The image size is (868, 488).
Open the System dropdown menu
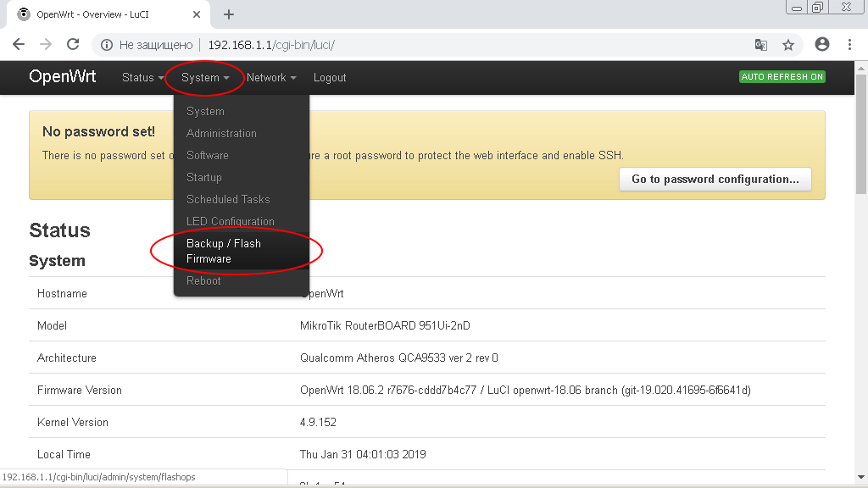click(201, 77)
